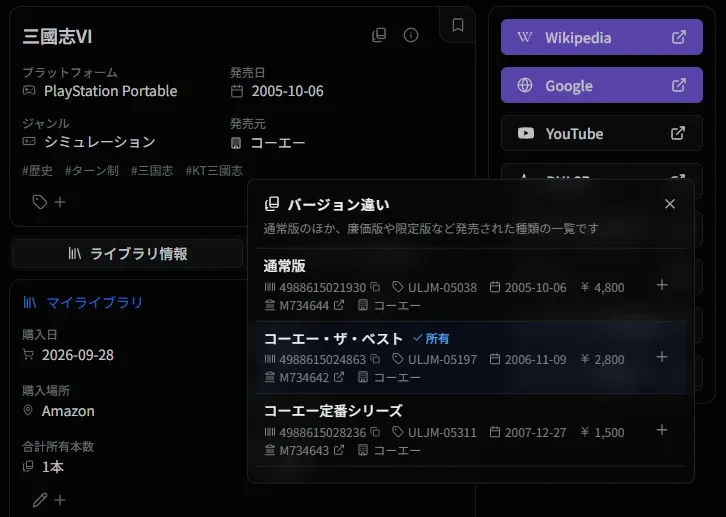
Task: Click the plus icon next to the pencil icon
Action: click(60, 500)
